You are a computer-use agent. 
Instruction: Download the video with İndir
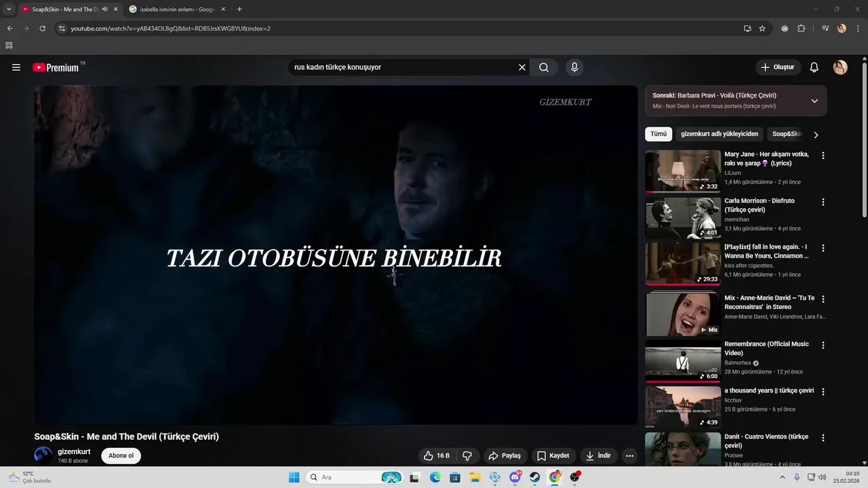[599, 455]
